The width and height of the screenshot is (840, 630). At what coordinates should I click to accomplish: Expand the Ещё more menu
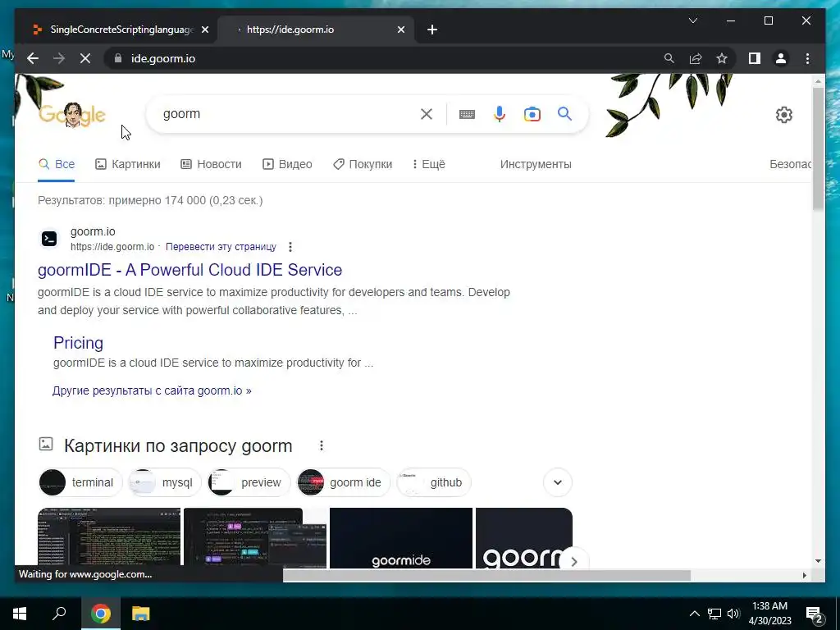pos(428,164)
